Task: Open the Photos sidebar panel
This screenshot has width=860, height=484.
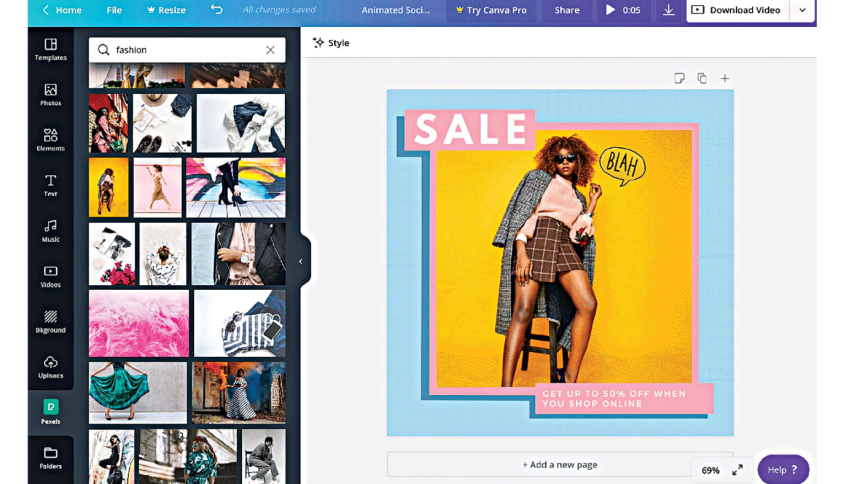Action: pyautogui.click(x=50, y=94)
